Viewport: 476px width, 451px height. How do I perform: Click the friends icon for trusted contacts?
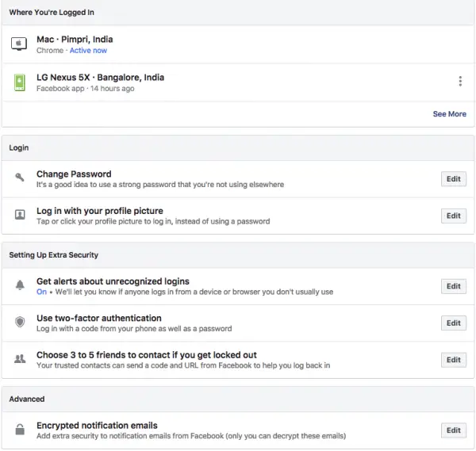pos(19,360)
